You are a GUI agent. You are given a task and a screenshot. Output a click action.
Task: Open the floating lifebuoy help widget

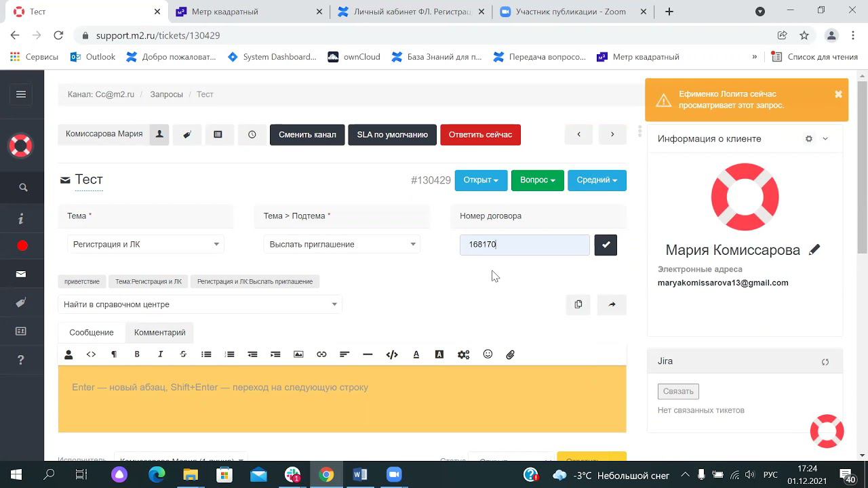click(x=827, y=431)
